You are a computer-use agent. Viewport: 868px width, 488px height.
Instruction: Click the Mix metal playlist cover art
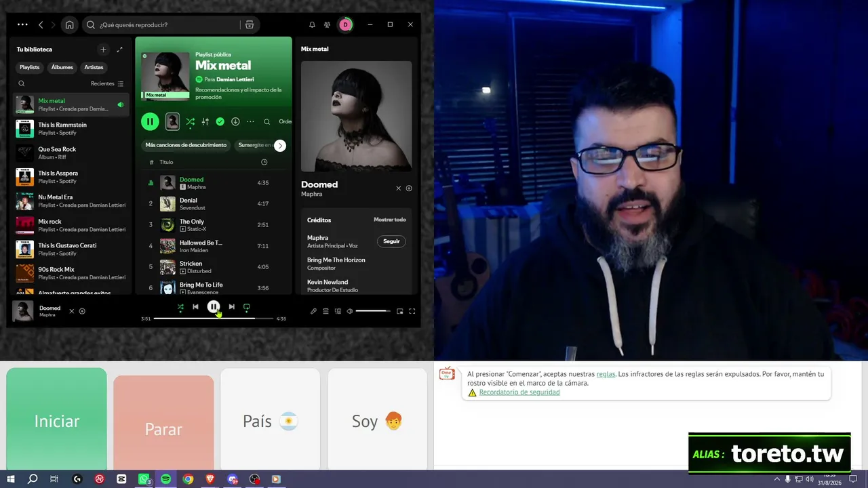point(165,76)
